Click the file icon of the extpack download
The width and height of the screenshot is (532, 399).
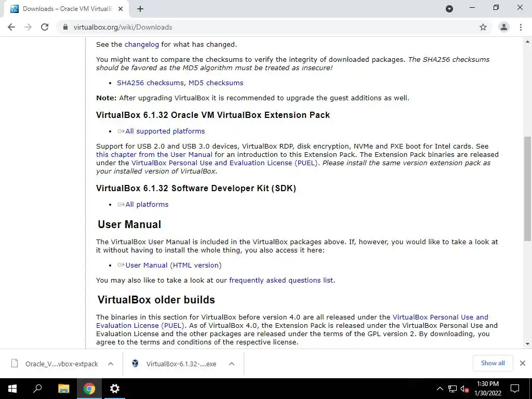(x=15, y=363)
